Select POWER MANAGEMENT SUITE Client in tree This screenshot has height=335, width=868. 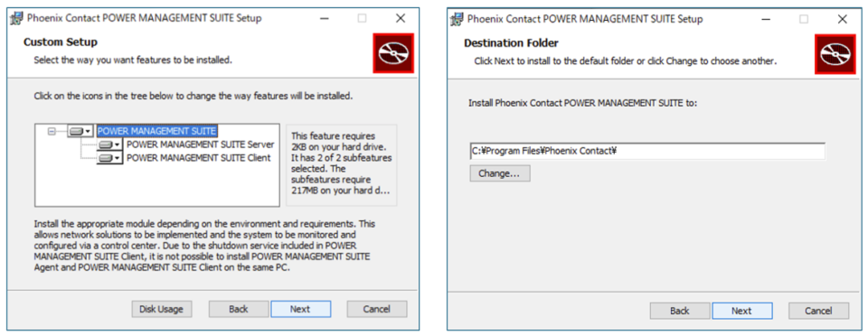(x=199, y=157)
